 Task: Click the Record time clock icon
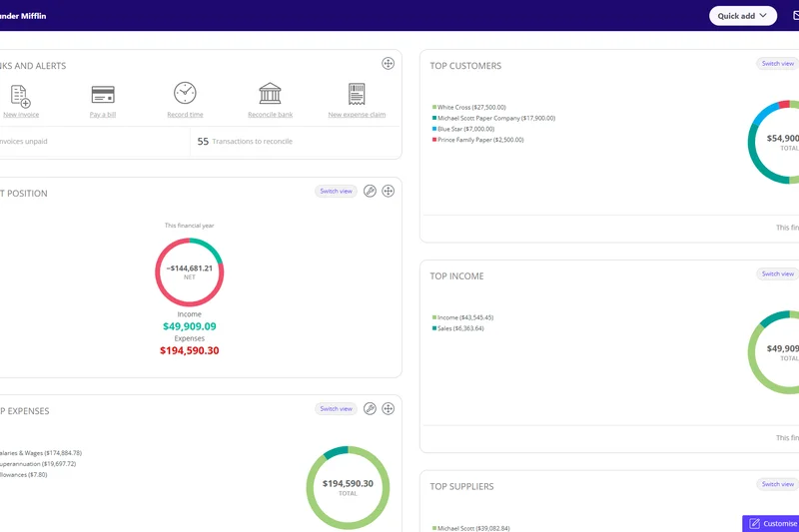point(185,93)
